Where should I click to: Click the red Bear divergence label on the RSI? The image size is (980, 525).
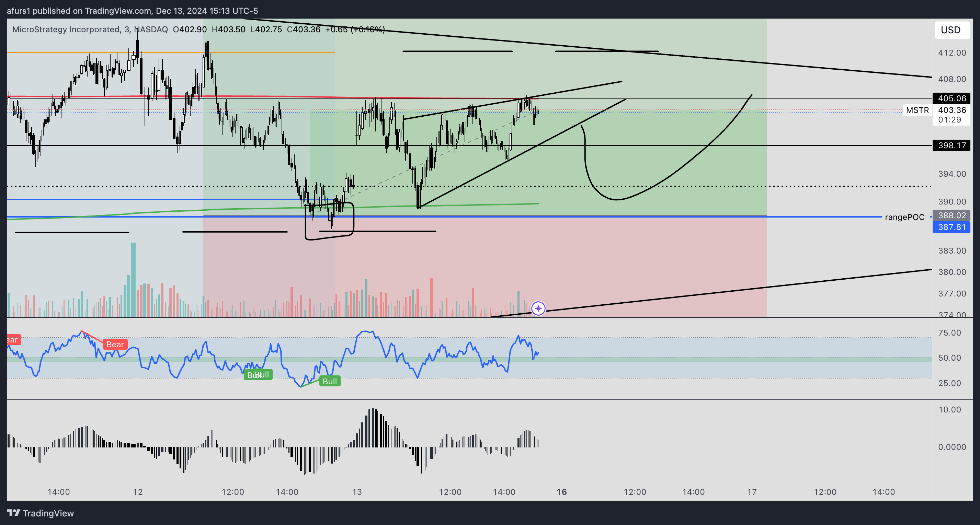pyautogui.click(x=115, y=345)
